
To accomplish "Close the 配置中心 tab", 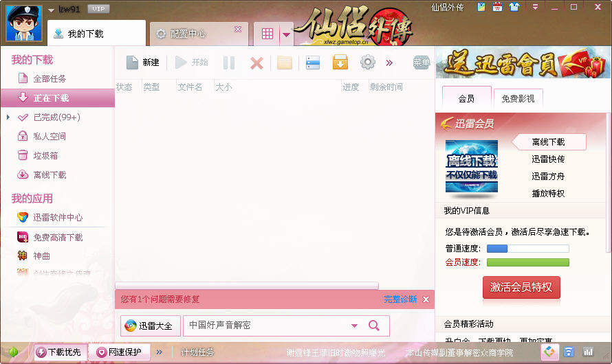I will pyautogui.click(x=238, y=30).
